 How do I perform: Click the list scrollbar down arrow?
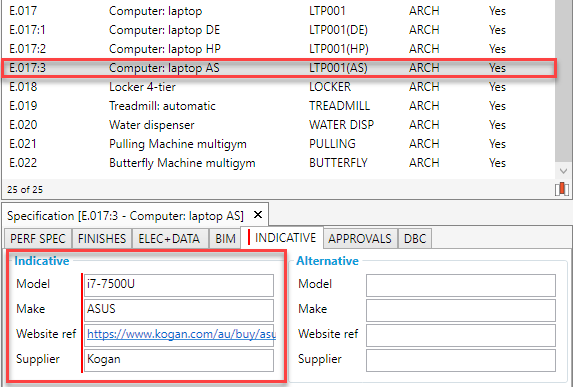tap(563, 171)
